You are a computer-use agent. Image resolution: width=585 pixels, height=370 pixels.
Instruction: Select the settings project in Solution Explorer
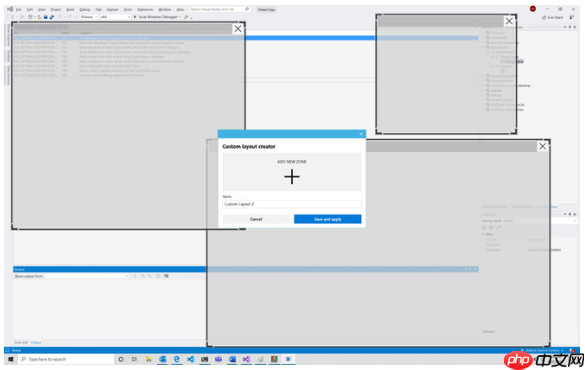coord(497,95)
